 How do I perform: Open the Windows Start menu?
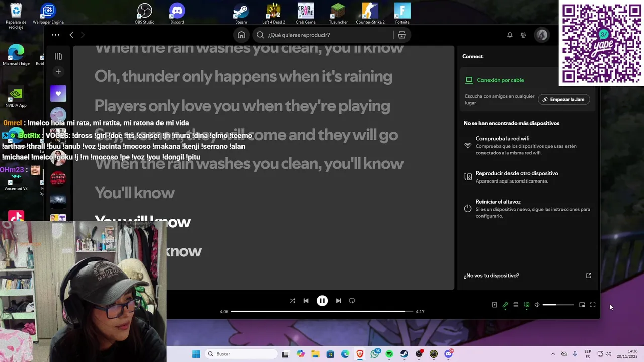(x=196, y=354)
